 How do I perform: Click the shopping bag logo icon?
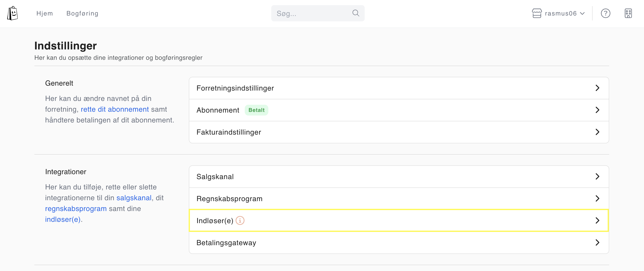coord(13,13)
